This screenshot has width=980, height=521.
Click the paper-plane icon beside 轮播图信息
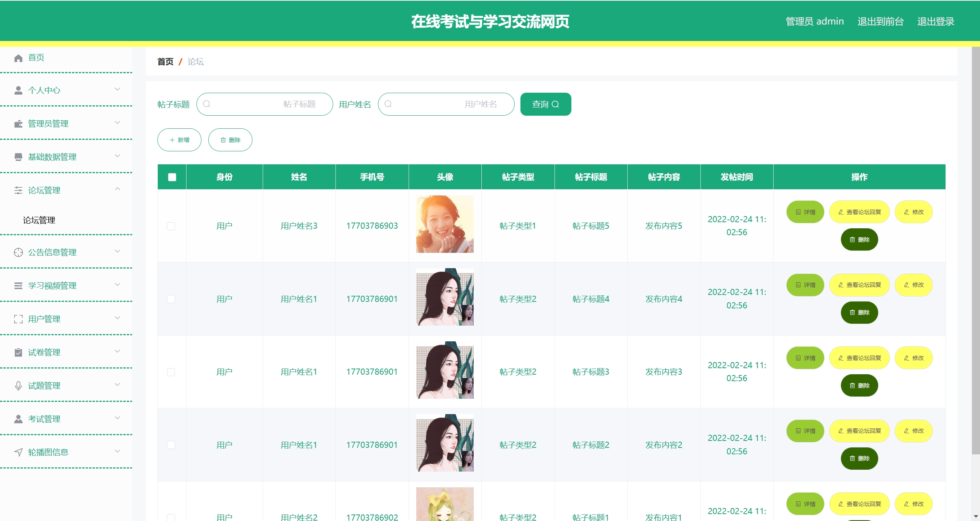click(x=18, y=452)
